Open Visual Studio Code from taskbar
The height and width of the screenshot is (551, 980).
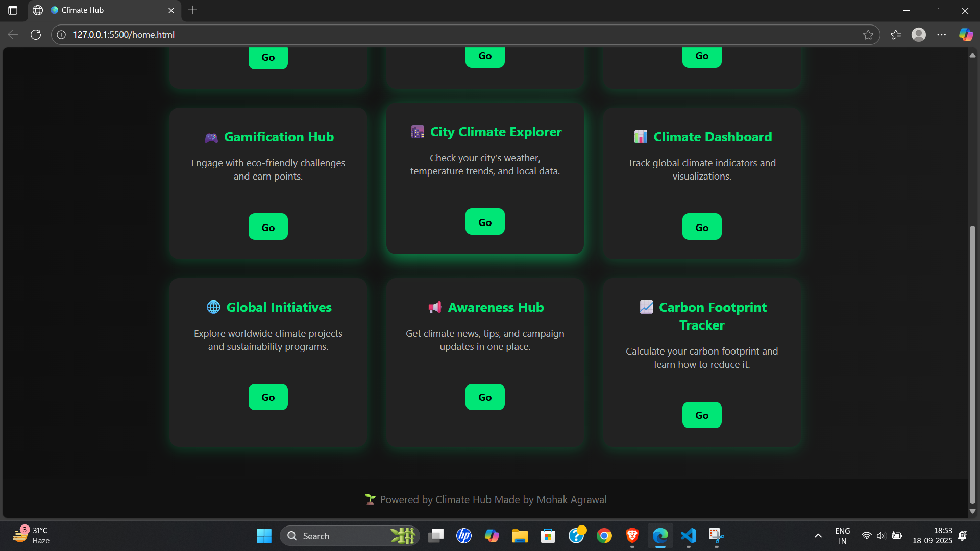click(x=689, y=536)
